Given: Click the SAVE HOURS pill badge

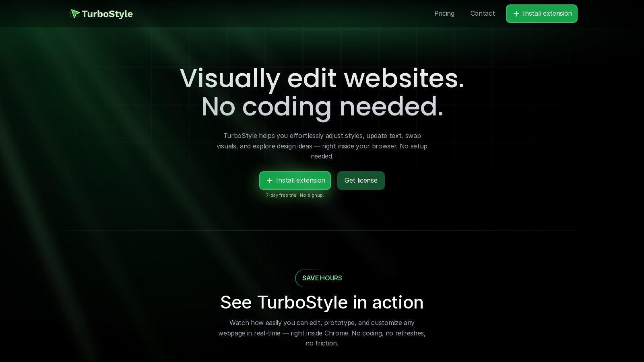Looking at the screenshot, I should point(322,278).
